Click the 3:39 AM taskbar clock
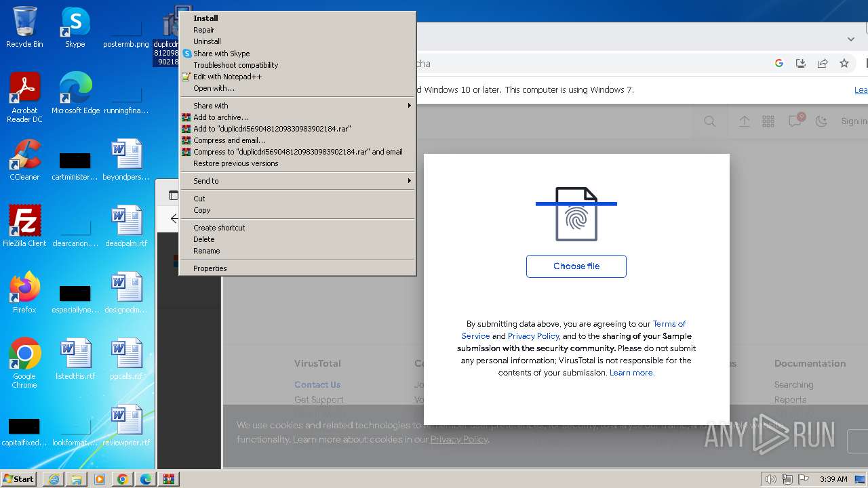Image resolution: width=868 pixels, height=488 pixels. [833, 479]
